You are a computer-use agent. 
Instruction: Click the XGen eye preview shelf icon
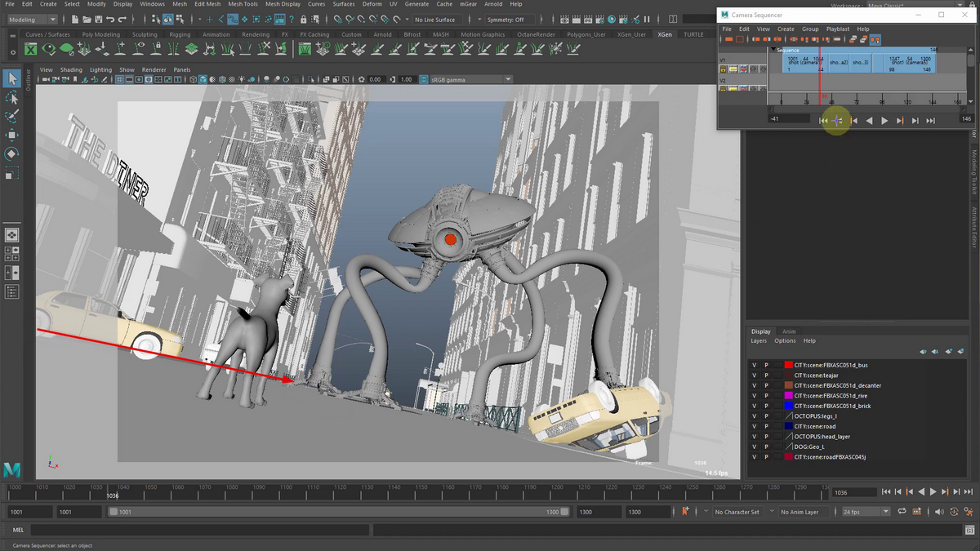50,50
